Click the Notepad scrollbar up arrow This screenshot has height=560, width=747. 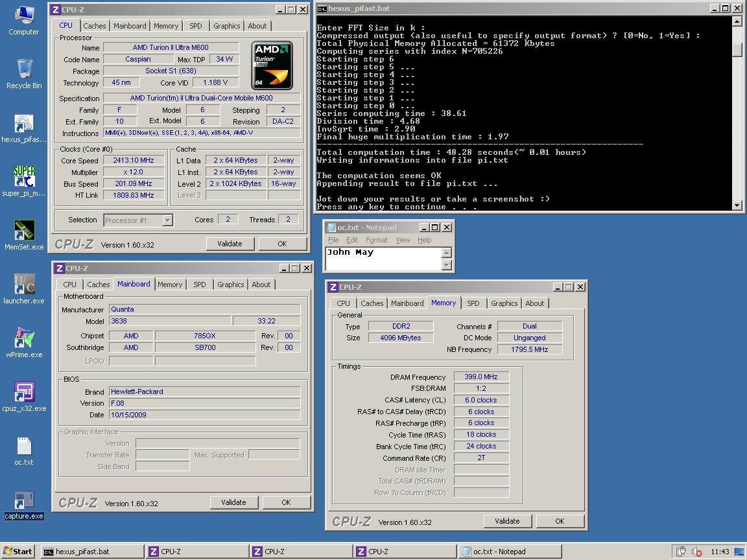pos(446,252)
